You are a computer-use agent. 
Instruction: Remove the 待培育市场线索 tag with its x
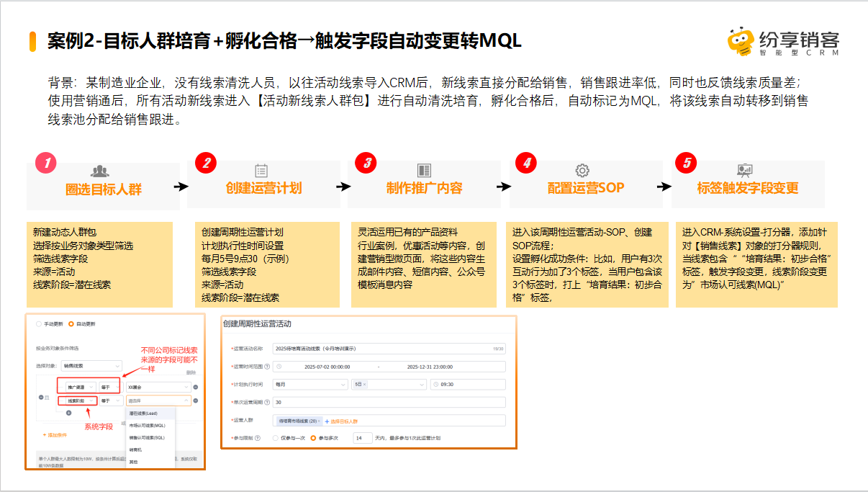pos(319,421)
